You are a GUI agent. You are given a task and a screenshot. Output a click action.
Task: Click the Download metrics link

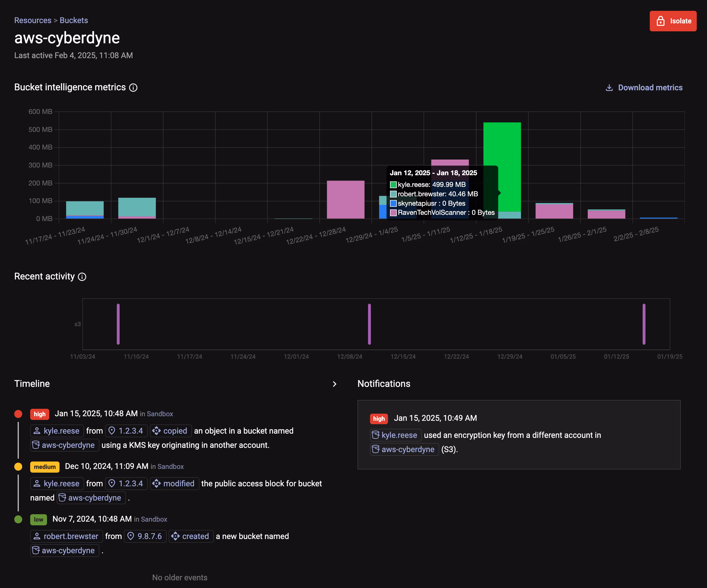(x=644, y=87)
